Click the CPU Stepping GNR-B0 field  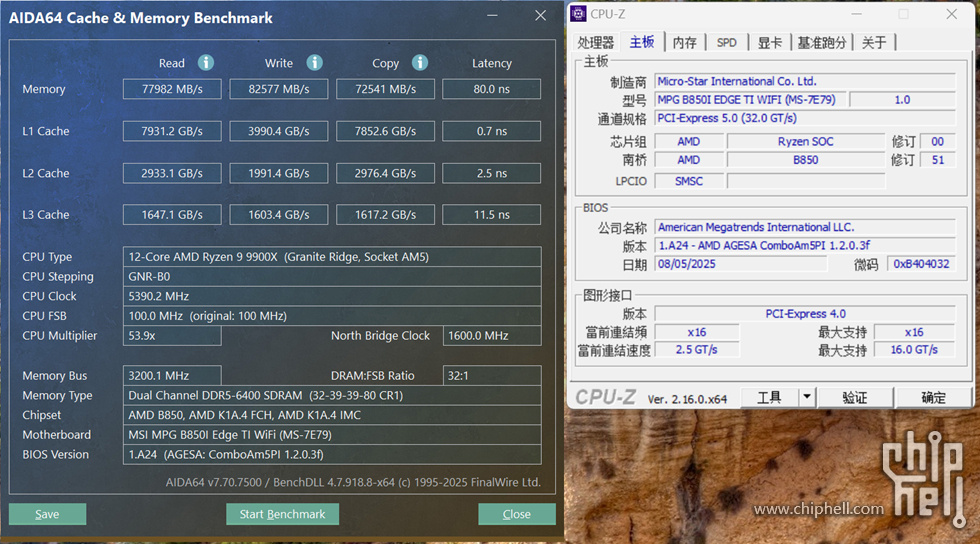[x=332, y=276]
